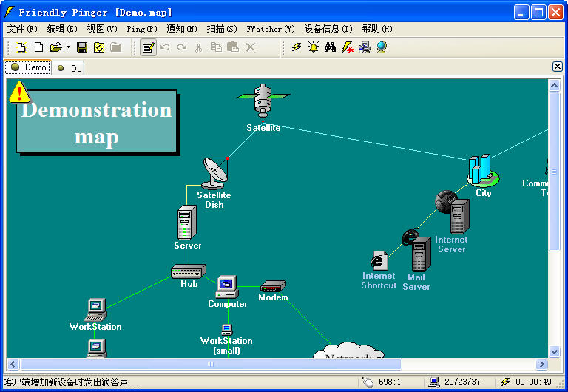Switch to the DL tab
The image size is (568, 392).
click(x=70, y=68)
